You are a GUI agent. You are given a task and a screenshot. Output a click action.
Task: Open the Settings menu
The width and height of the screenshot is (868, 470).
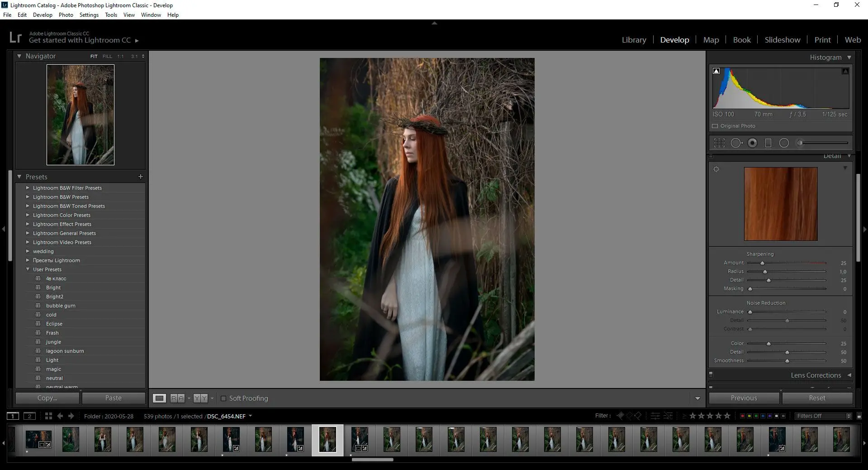pos(89,15)
